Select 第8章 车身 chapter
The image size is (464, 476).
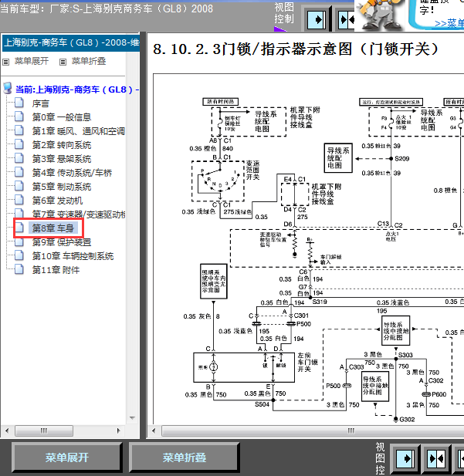point(52,228)
